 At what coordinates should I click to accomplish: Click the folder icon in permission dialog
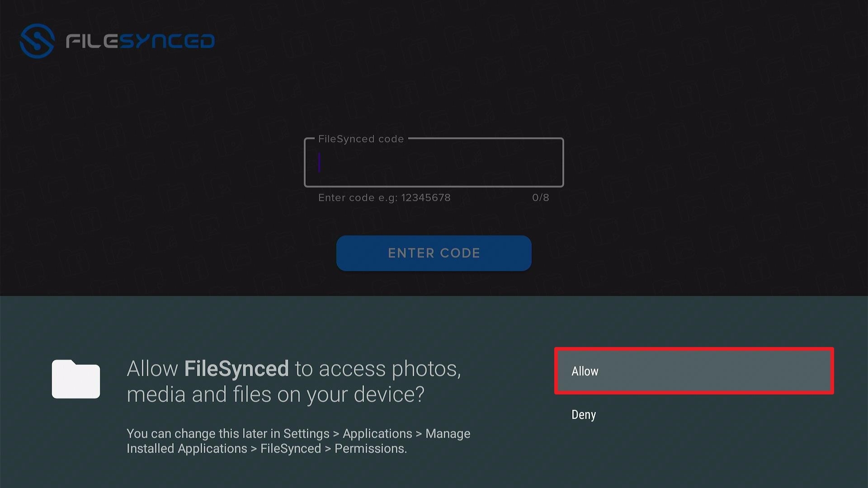[x=76, y=379]
